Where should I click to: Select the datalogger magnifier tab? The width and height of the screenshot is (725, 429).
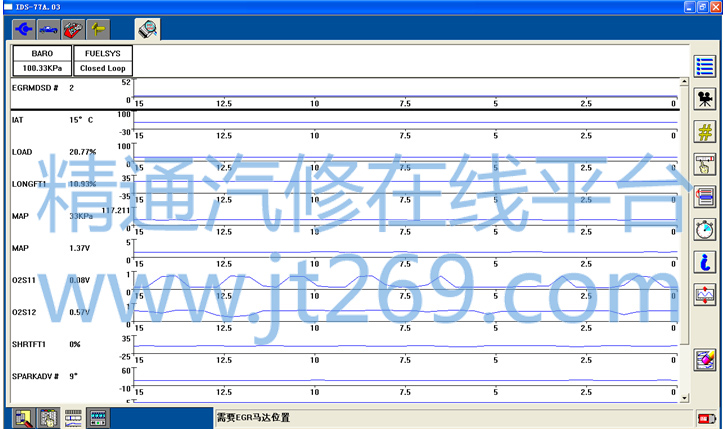point(147,29)
